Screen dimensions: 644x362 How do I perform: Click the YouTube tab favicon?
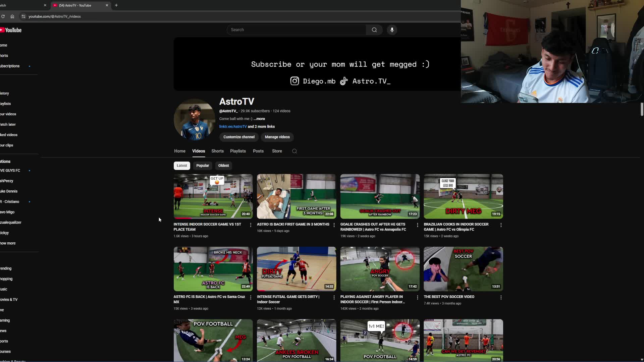click(x=55, y=5)
